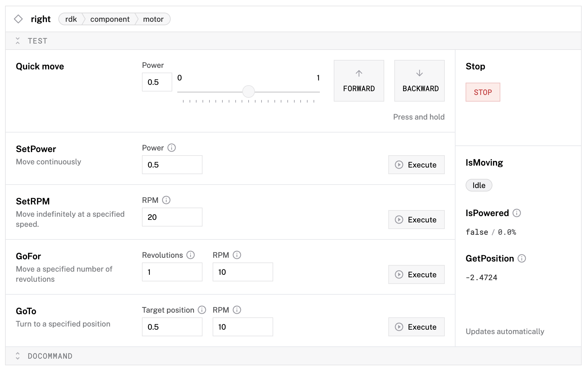Click the Target position info icon
Image resolution: width=588 pixels, height=371 pixels.
202,310
